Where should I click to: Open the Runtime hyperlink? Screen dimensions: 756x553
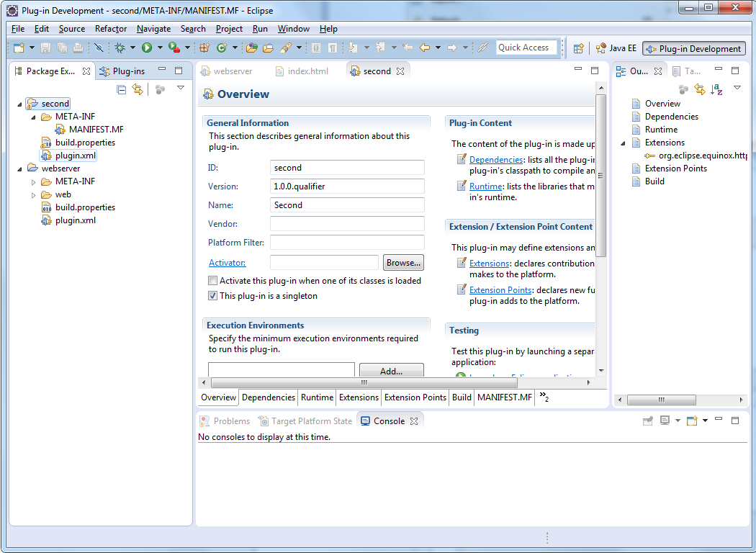(486, 186)
